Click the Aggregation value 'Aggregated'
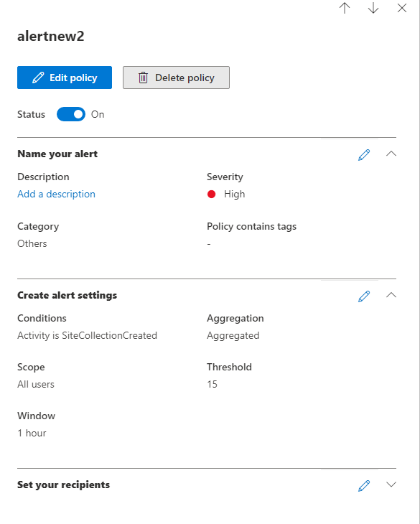 click(x=233, y=335)
